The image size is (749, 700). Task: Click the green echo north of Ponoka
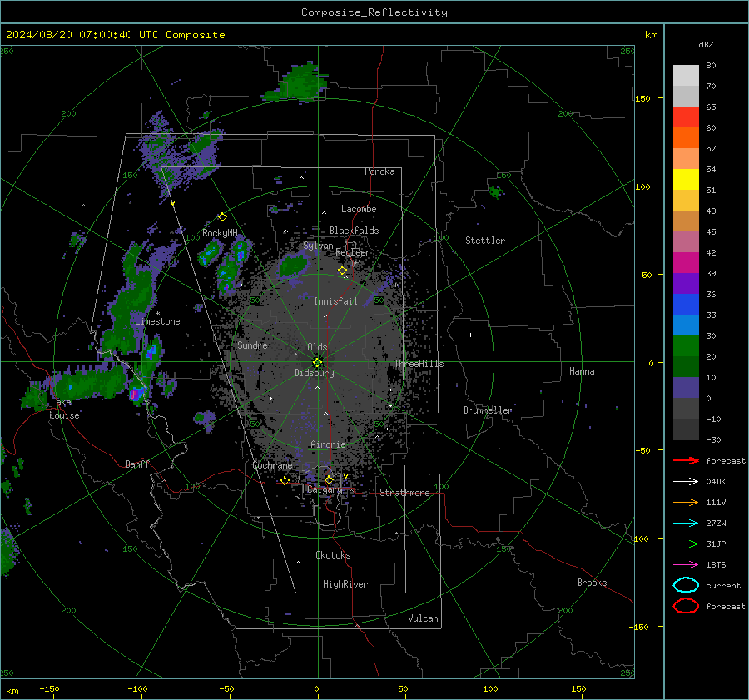[x=300, y=82]
